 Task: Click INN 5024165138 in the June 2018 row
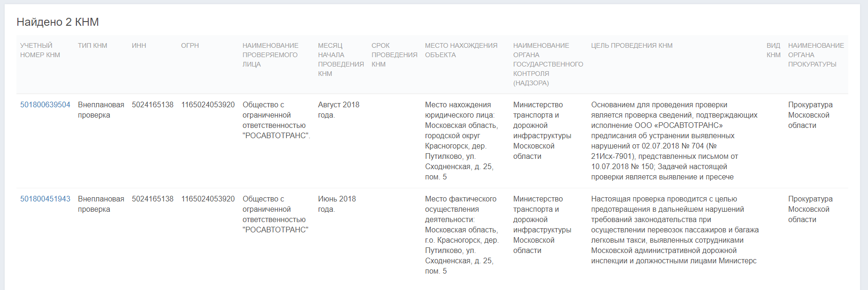click(x=152, y=199)
